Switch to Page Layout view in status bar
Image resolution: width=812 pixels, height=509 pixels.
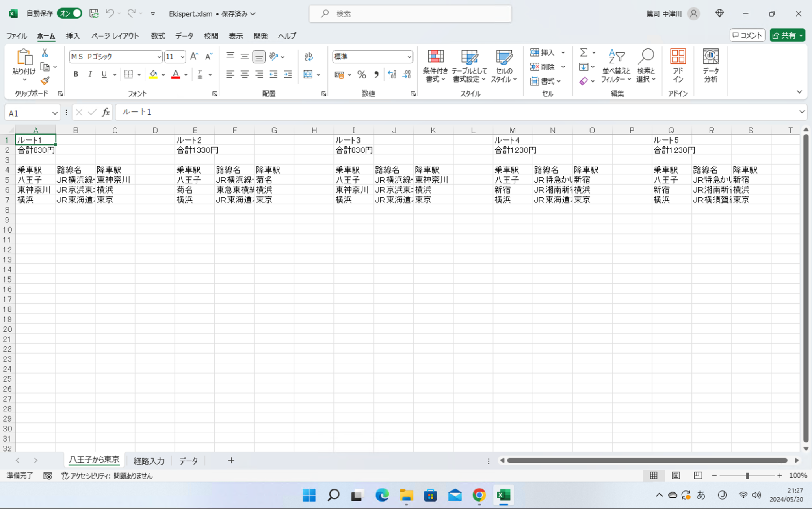coord(676,475)
